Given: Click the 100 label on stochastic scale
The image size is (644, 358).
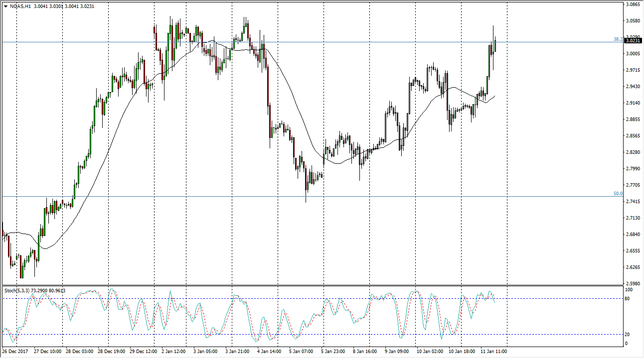Looking at the screenshot, I should (x=629, y=290).
